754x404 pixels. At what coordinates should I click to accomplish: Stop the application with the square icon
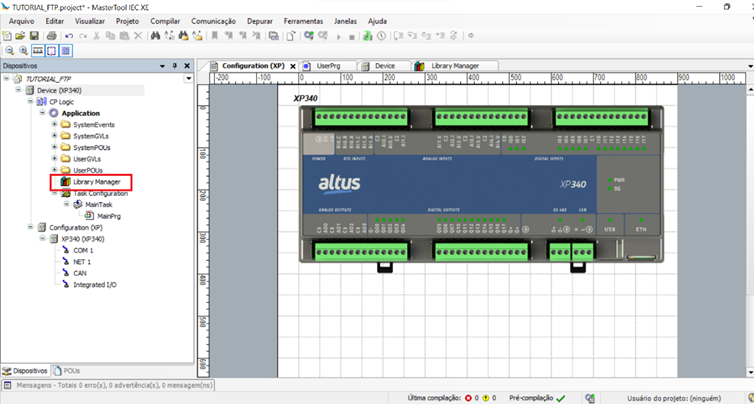pos(352,37)
